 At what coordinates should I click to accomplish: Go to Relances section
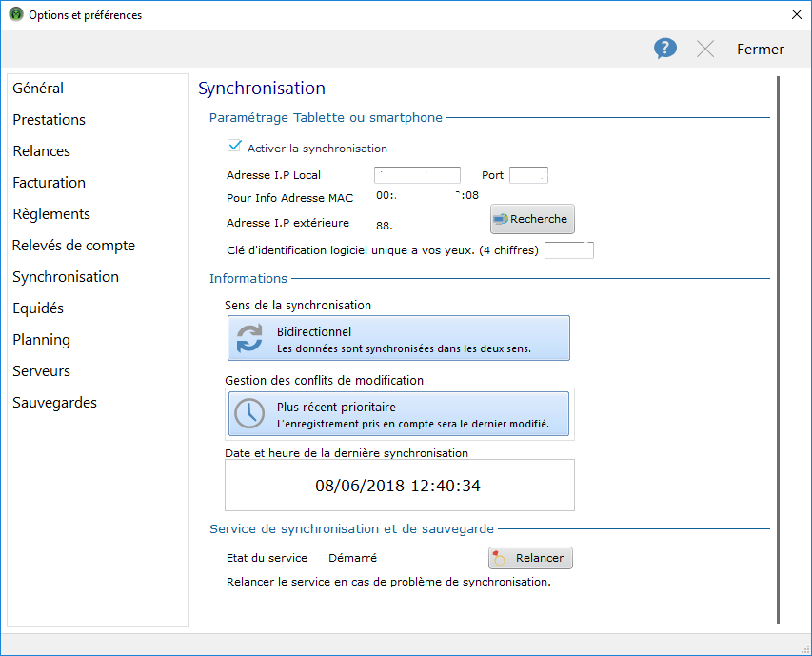coord(42,151)
